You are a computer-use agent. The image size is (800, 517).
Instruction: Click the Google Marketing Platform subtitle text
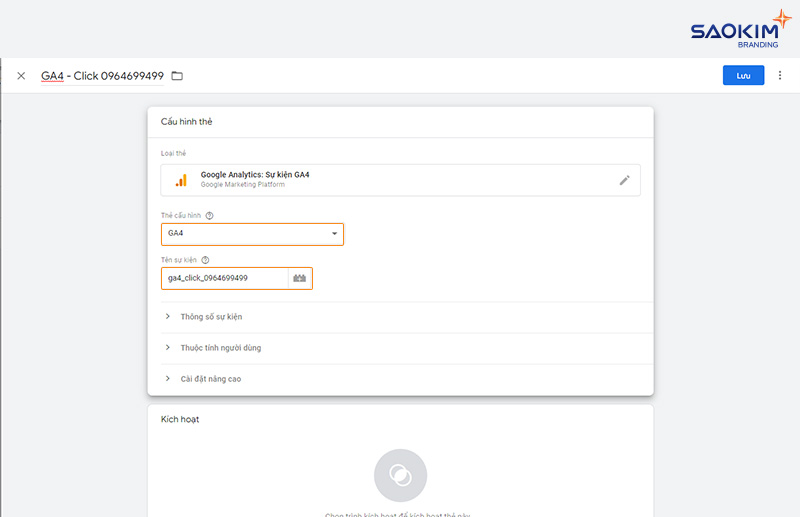click(242, 185)
